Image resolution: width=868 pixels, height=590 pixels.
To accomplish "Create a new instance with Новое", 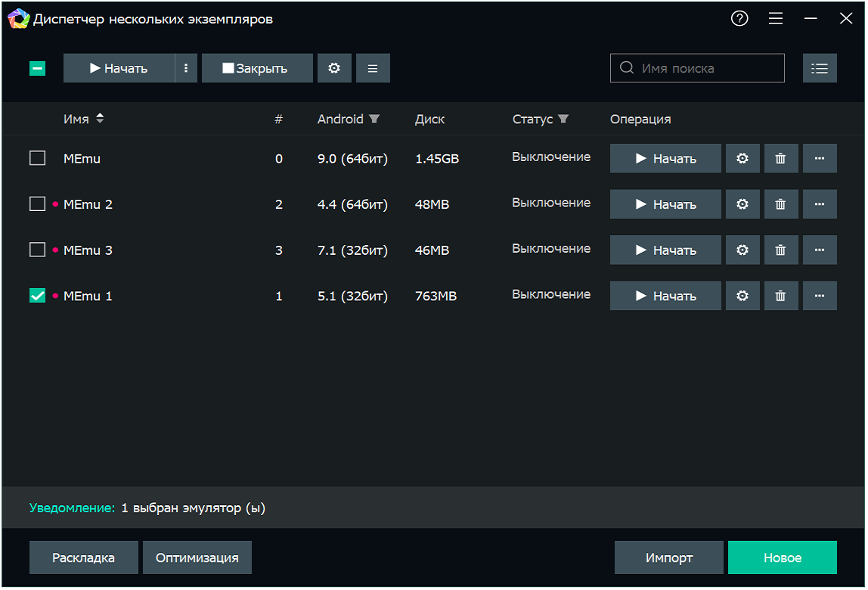I will point(783,557).
